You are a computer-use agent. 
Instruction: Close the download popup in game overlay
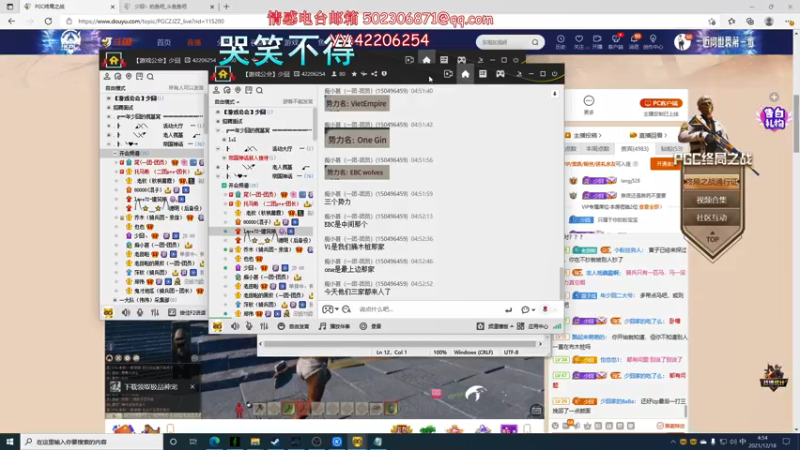(x=192, y=387)
